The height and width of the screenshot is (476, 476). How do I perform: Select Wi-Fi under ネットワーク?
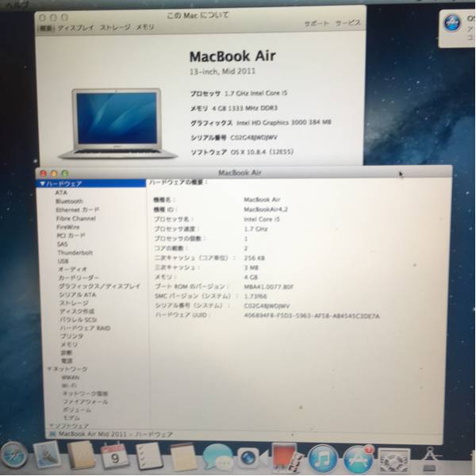(x=69, y=386)
